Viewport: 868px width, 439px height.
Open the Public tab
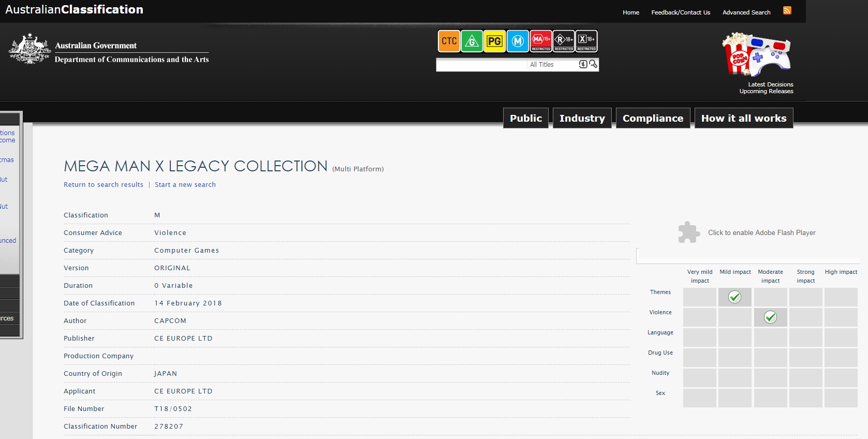526,118
